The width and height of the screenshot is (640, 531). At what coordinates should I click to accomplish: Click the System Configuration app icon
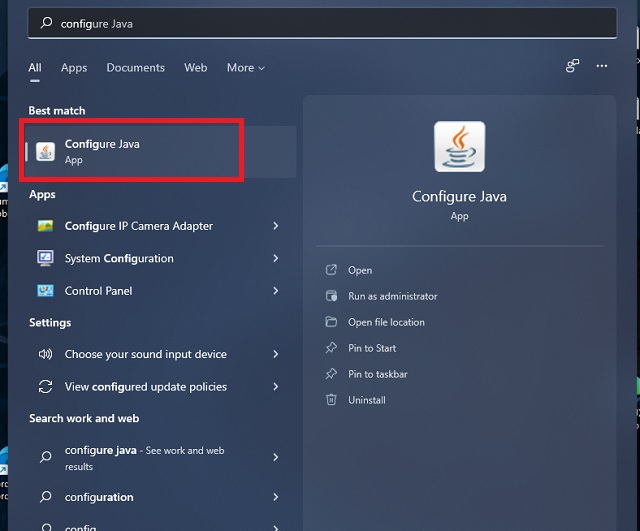pyautogui.click(x=45, y=258)
